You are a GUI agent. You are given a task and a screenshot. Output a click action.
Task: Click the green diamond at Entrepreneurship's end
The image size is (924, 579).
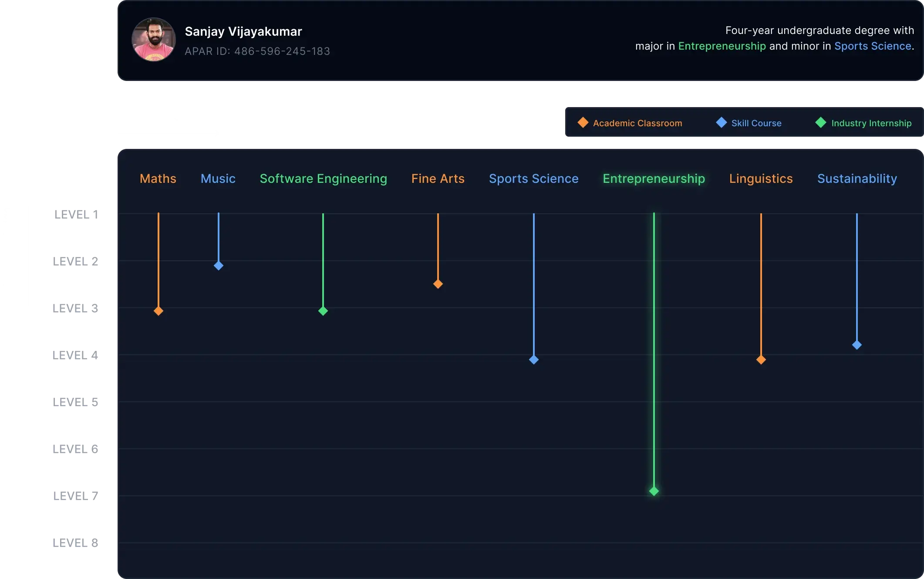click(654, 491)
